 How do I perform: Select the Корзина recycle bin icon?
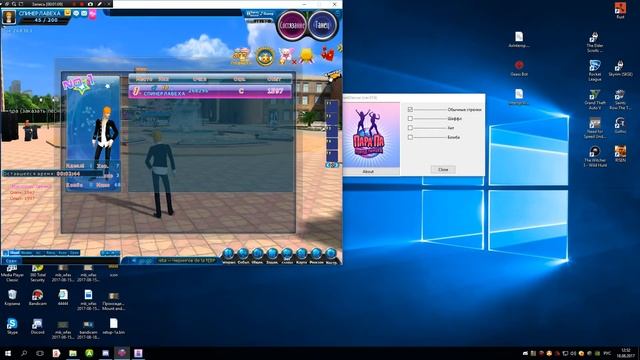[12, 298]
